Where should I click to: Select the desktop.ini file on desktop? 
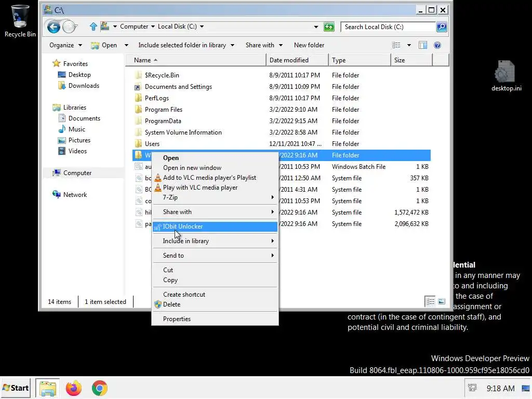506,76
